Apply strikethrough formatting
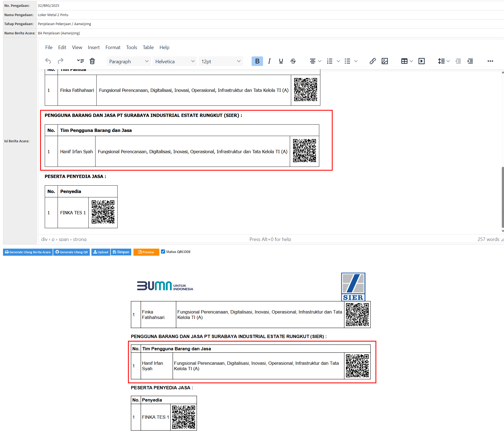Image resolution: width=504 pixels, height=434 pixels. [x=293, y=61]
